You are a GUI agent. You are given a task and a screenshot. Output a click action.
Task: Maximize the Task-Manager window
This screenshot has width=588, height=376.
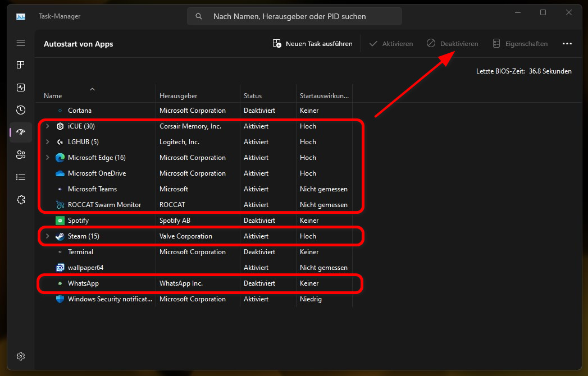pos(543,13)
